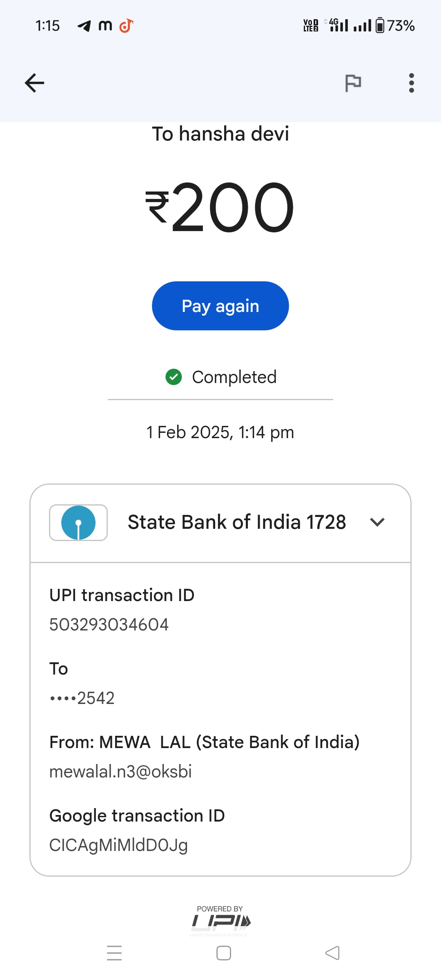Open the three-dot overflow menu
This screenshot has width=441, height=980.
(x=411, y=83)
